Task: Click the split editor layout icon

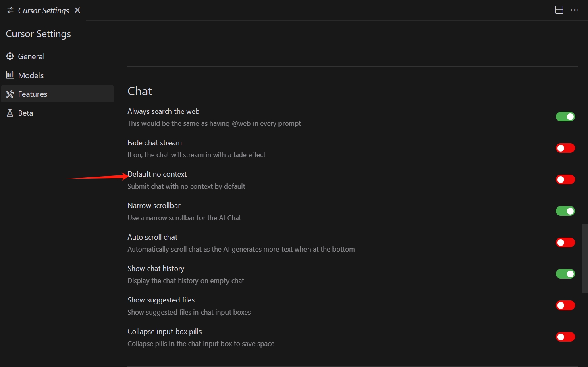Action: (x=559, y=10)
